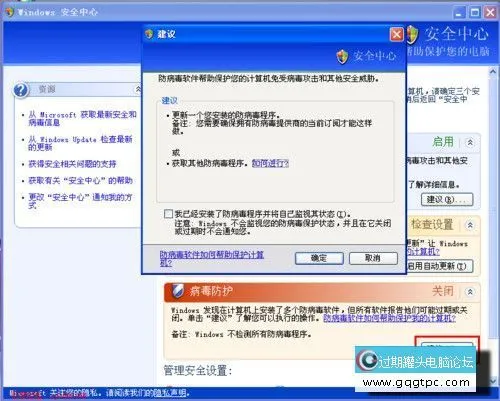Click the 病毒防护 section heading
Screen dimensions: 500x401
[x=211, y=291]
